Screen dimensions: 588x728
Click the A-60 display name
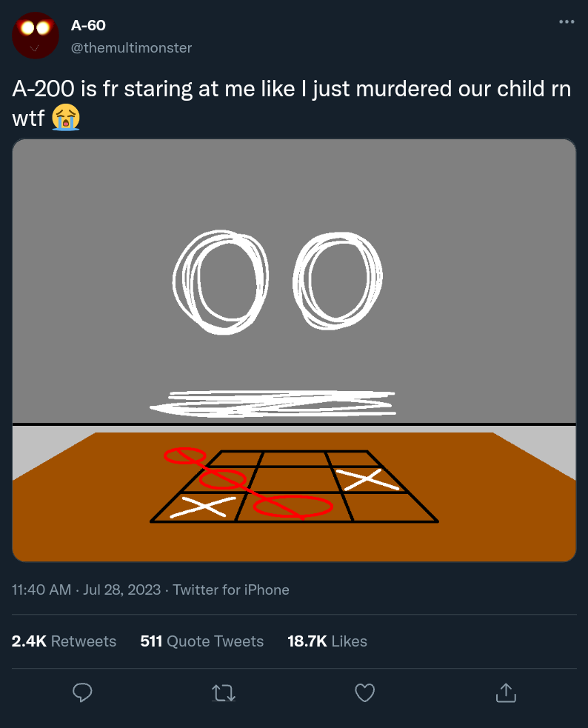[x=87, y=24]
